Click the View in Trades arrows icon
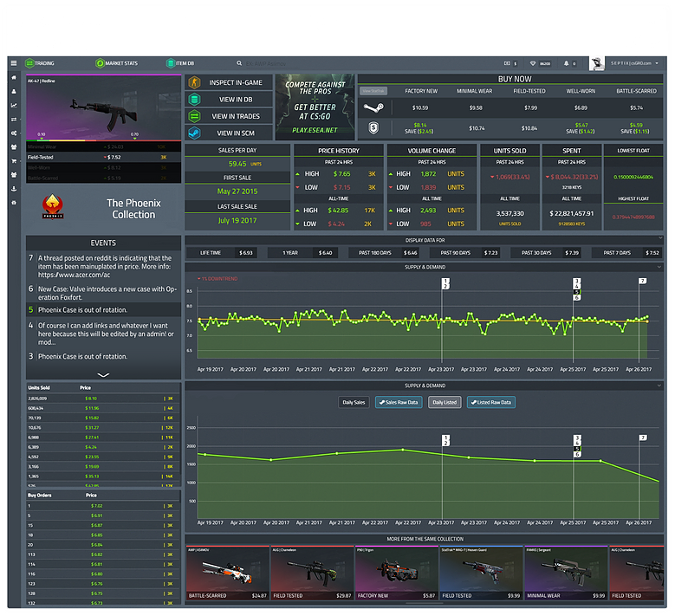Screen dimensions: 675x616 195,116
